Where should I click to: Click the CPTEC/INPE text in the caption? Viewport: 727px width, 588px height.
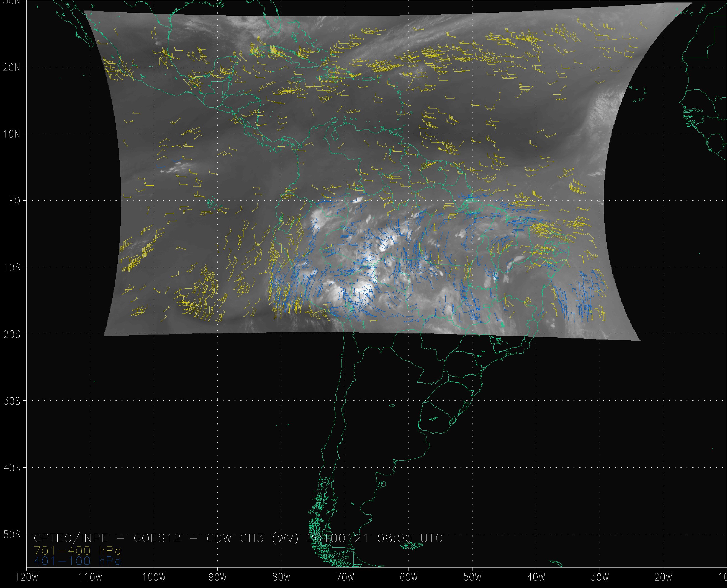tap(71, 538)
